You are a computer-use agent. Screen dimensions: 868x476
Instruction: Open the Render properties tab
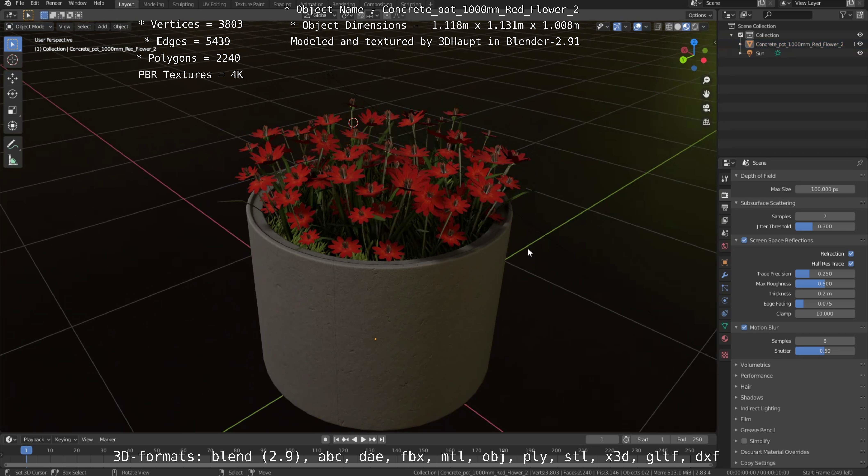[x=725, y=195]
